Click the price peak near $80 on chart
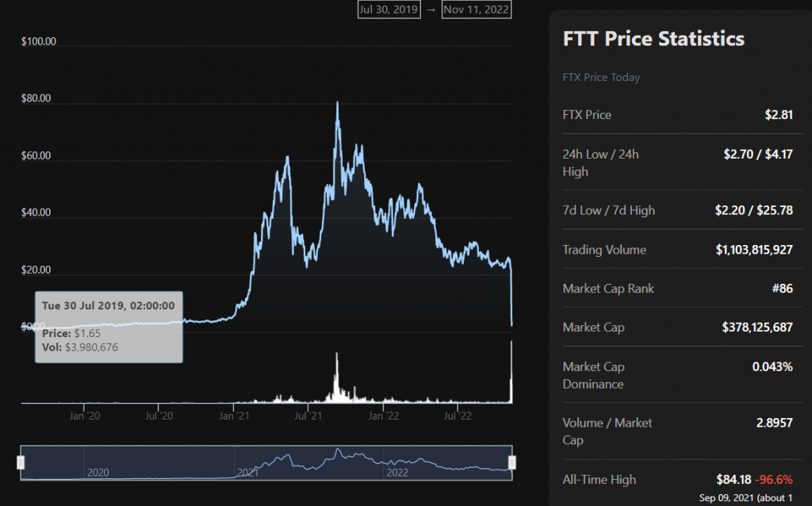Viewport: 812px width, 506px height. coord(338,103)
